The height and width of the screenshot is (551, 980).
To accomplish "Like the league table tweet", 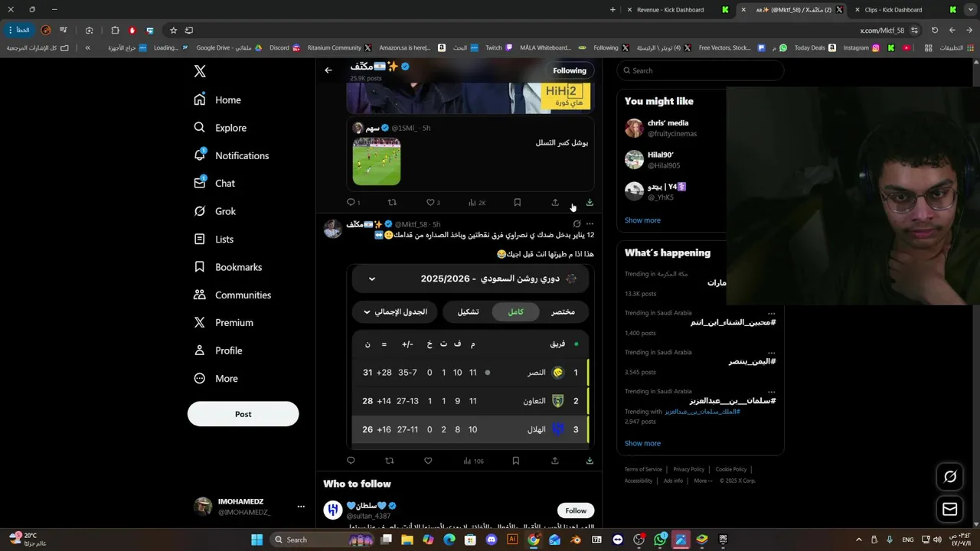I will coord(428,461).
